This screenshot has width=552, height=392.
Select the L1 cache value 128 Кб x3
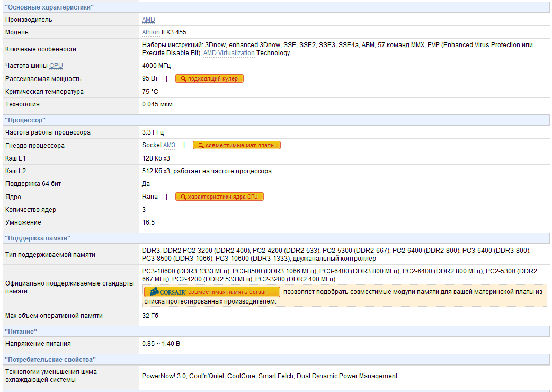pos(156,158)
